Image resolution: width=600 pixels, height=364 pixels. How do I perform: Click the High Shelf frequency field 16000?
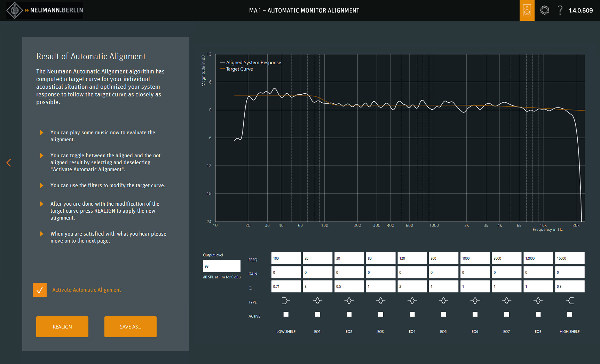[569, 258]
